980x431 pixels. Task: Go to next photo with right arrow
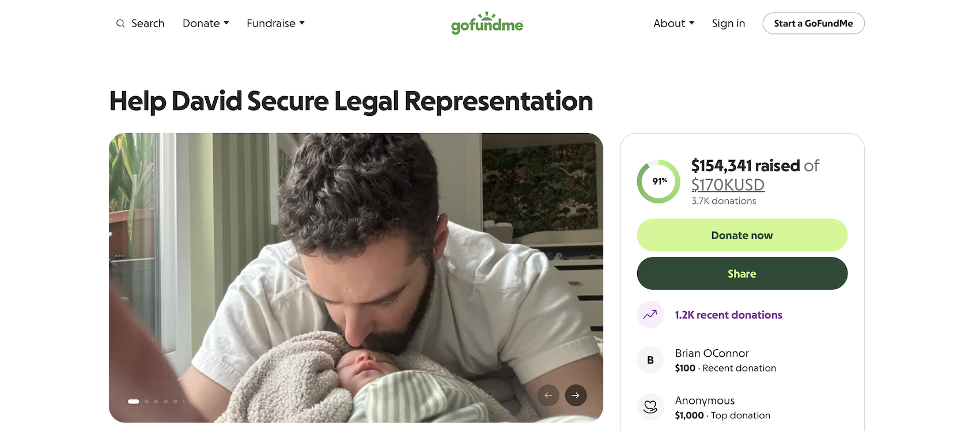click(x=576, y=395)
